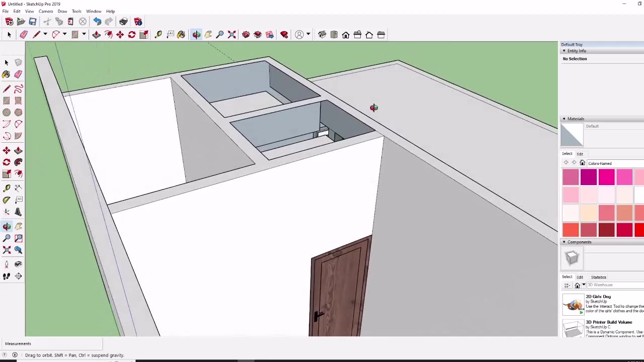The height and width of the screenshot is (362, 644).
Task: Open the Shape tool dropdown arrow
Action: (84, 35)
